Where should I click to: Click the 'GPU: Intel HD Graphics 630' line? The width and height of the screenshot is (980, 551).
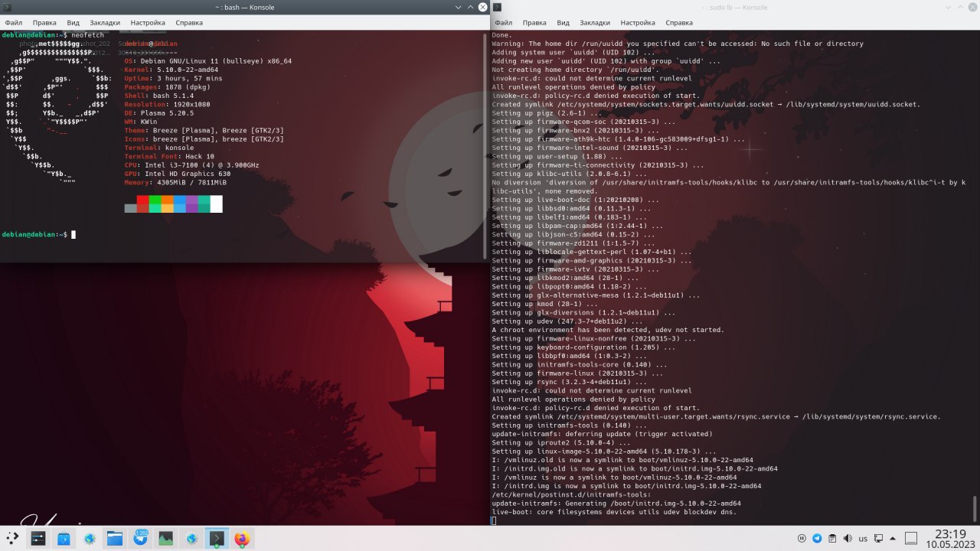177,173
